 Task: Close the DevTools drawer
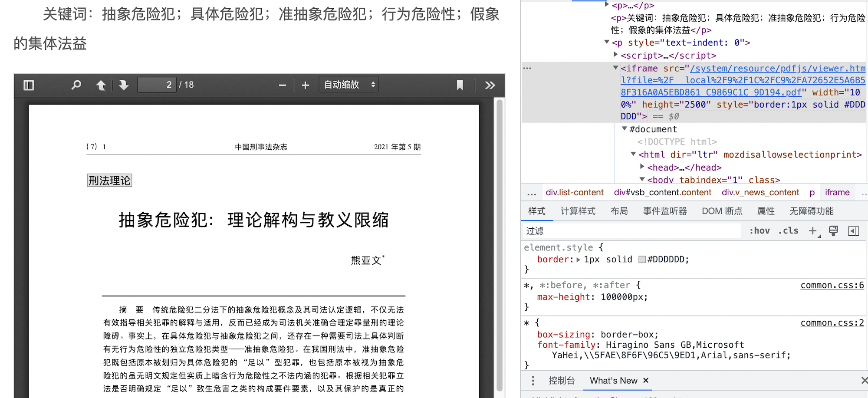864,381
